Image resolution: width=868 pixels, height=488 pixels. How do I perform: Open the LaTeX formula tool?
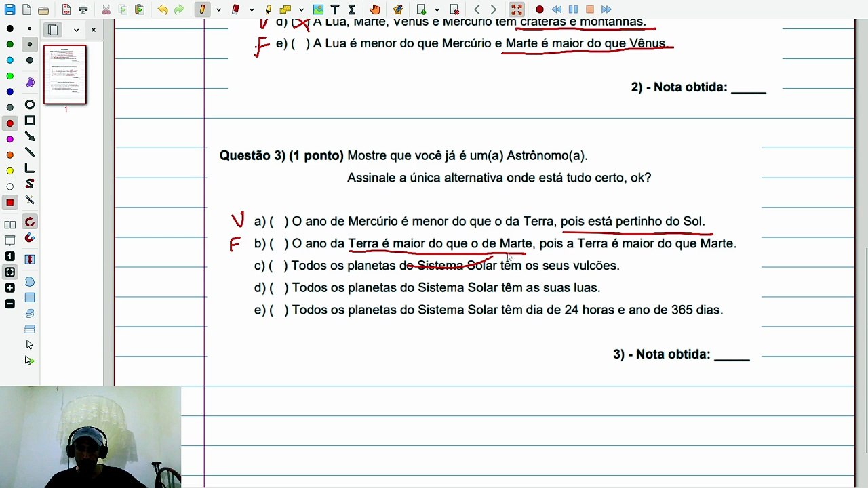pos(352,9)
